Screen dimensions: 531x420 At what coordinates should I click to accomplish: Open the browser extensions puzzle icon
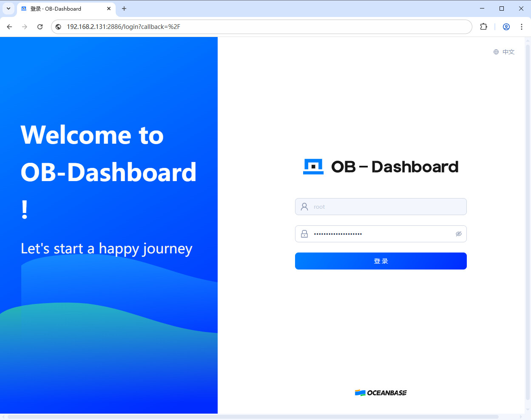tap(483, 27)
